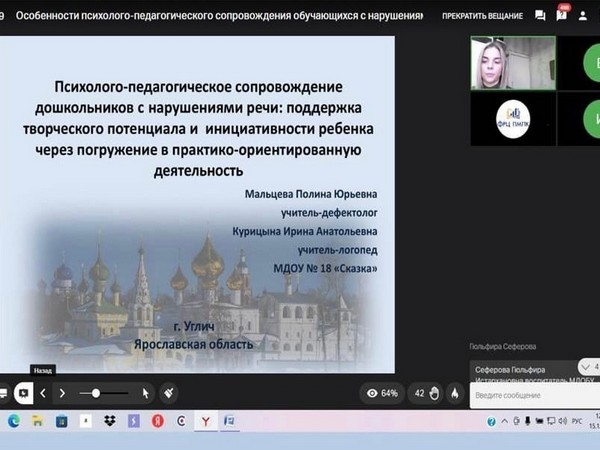
Task: Click the slide title text Психолого-педагогическое сопровождение
Action: click(x=198, y=87)
